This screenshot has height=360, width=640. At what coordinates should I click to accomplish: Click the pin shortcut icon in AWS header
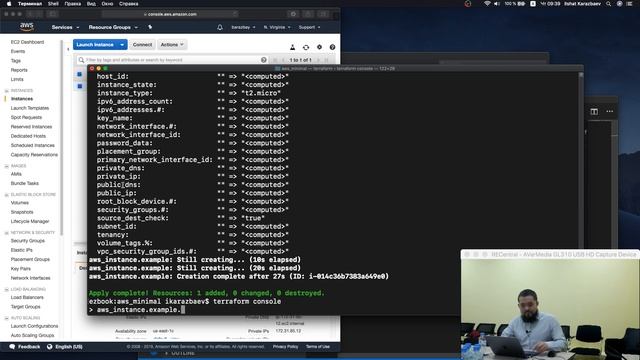(x=150, y=27)
